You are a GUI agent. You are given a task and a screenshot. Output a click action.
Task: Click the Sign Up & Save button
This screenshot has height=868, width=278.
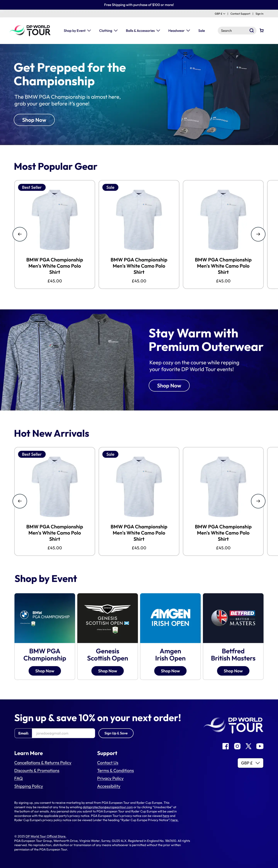coord(116,733)
